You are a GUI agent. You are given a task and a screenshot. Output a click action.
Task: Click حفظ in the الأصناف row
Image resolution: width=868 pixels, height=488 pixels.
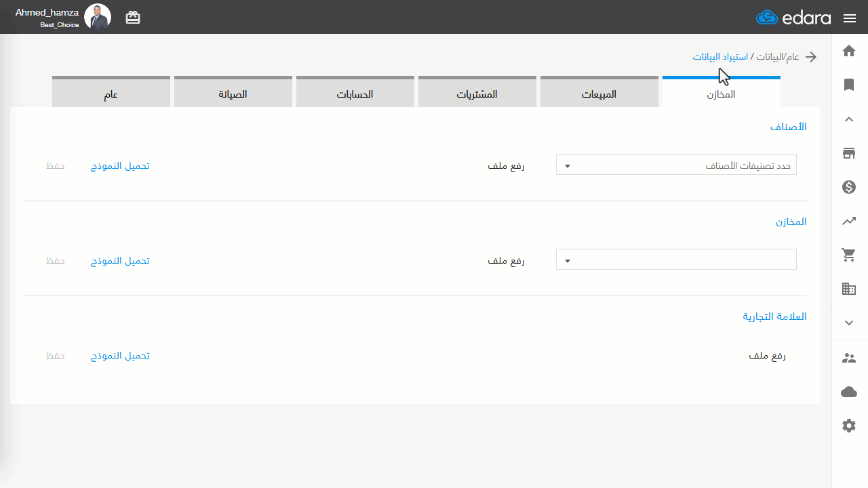coord(56,166)
